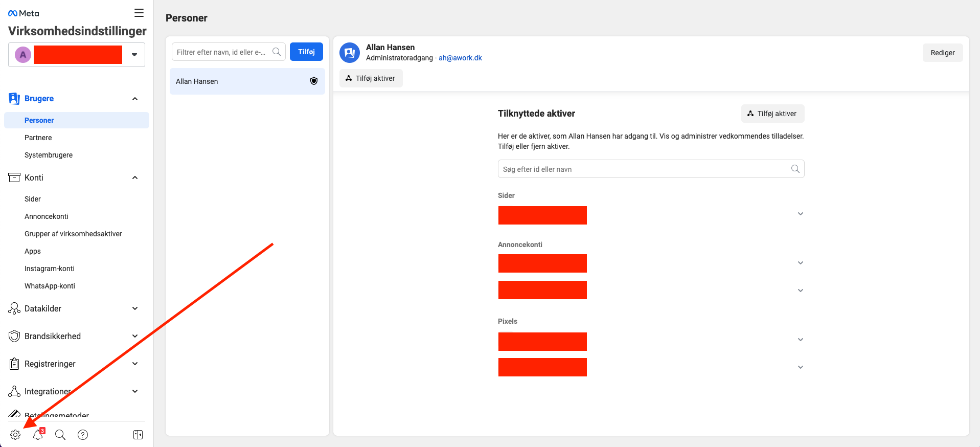Viewport: 980px width, 447px height.
Task: Expand the first Annoncekonti asset row
Action: pos(801,263)
